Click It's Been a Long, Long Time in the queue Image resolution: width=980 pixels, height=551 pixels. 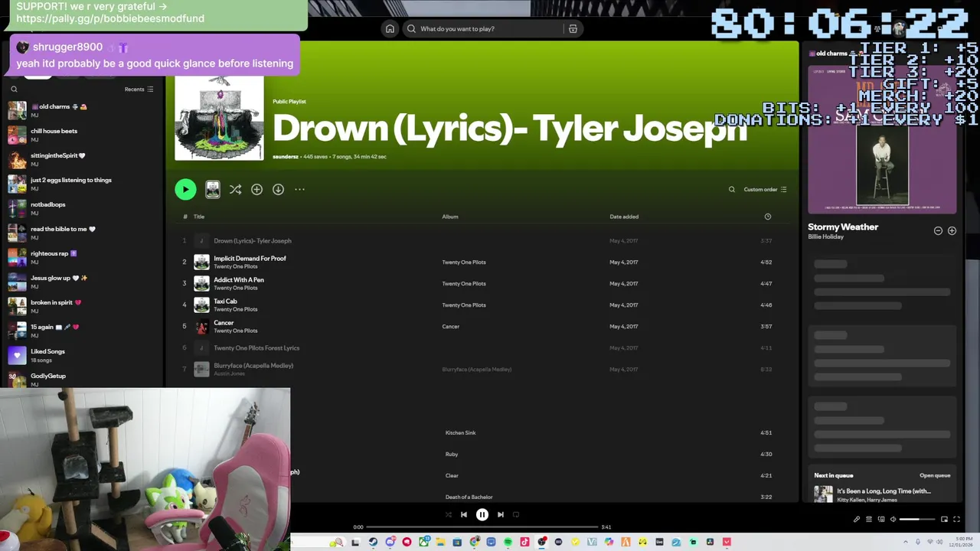(x=884, y=491)
